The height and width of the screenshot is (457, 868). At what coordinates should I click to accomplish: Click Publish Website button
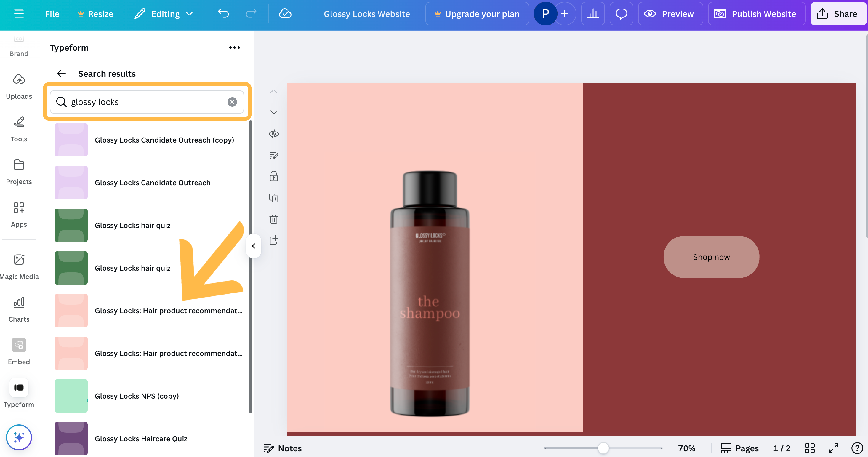[x=757, y=14]
